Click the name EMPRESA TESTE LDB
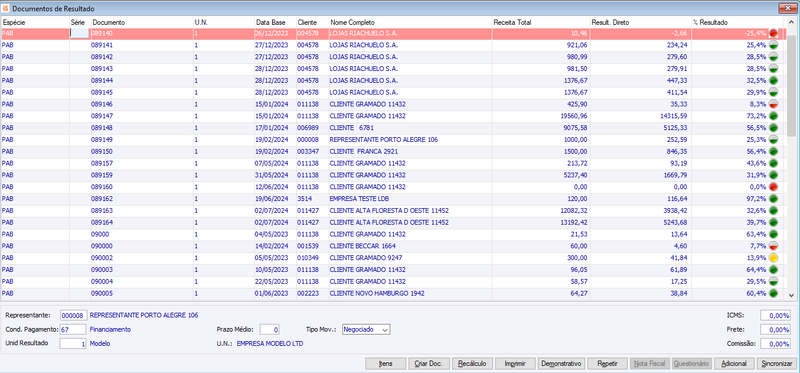The image size is (800, 373). (x=359, y=198)
